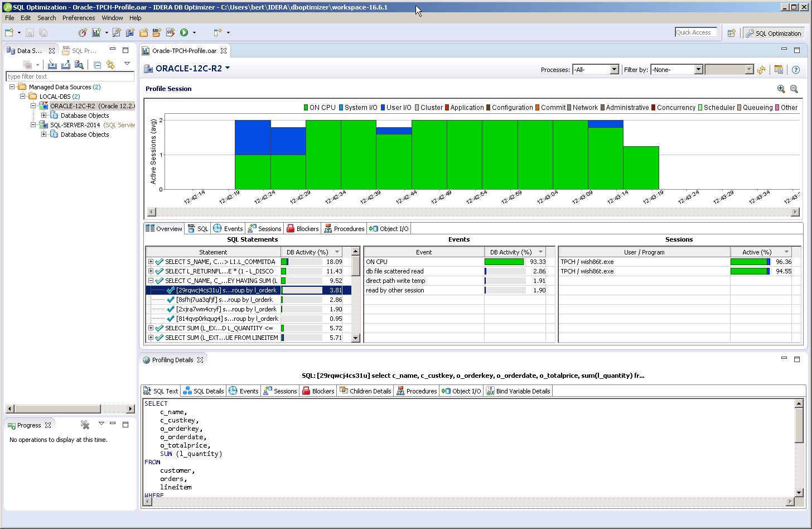Start a new profiling session stopwatch icon
Image resolution: width=812 pixels, height=529 pixels.
[x=83, y=33]
